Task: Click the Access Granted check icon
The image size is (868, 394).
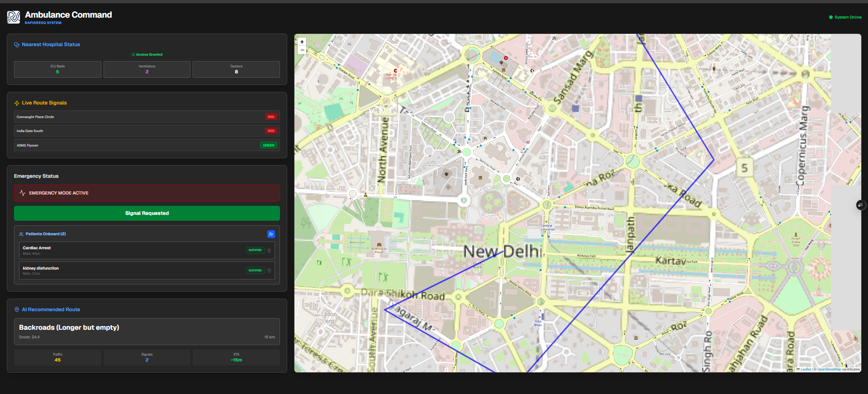Action: coord(133,54)
